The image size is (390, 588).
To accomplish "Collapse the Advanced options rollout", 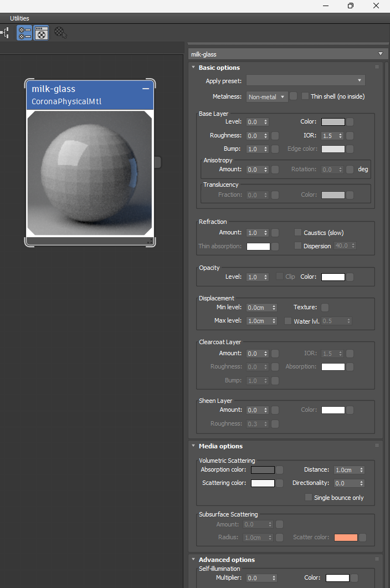I will pyautogui.click(x=193, y=560).
